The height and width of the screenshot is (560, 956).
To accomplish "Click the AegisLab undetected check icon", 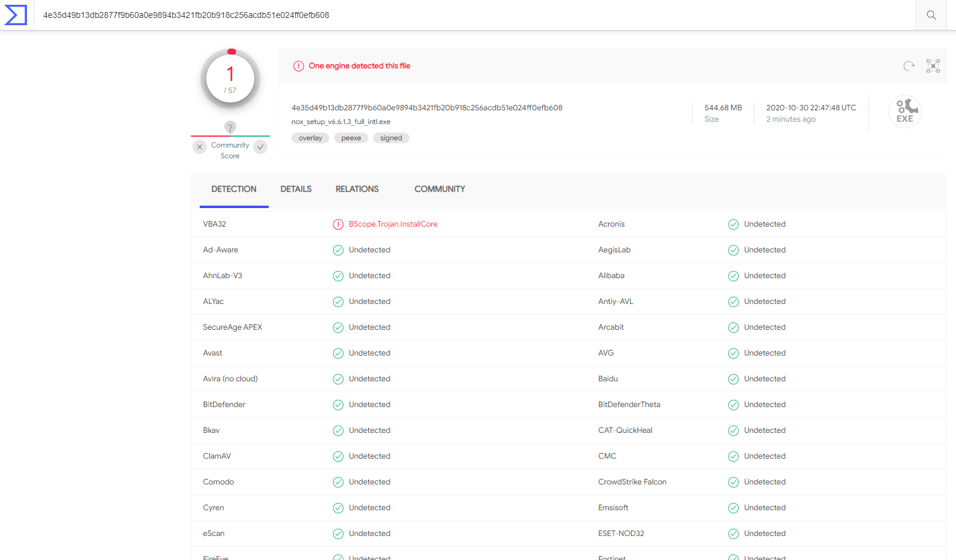I will 733,250.
